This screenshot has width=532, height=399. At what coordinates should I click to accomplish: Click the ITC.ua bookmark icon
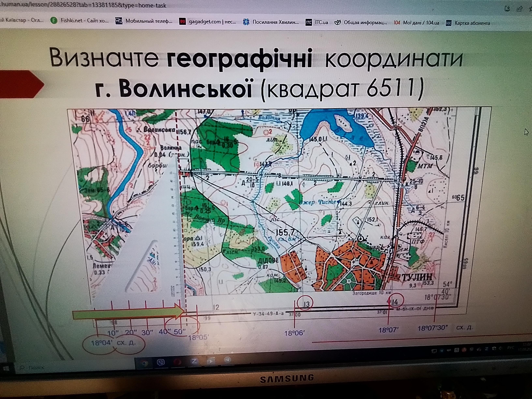[x=309, y=23]
